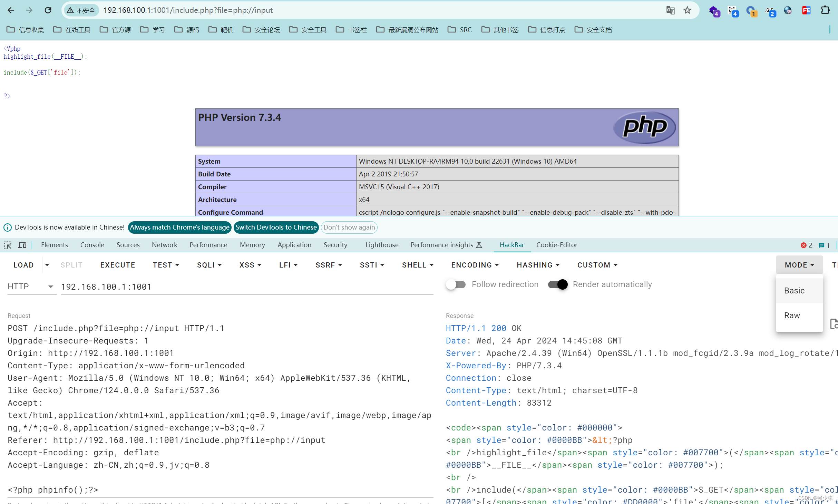Screen dimensions: 838x504
Task: Switch to the Network tab
Action: click(164, 245)
